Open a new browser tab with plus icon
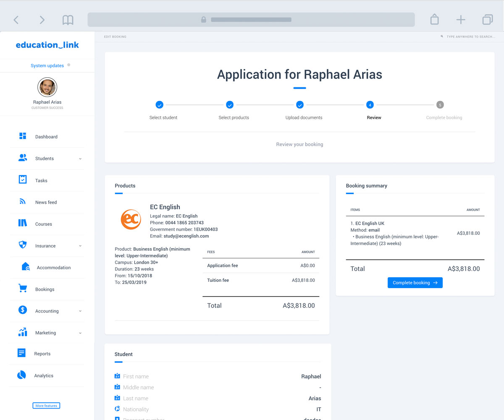The width and height of the screenshot is (504, 420). pos(461,20)
